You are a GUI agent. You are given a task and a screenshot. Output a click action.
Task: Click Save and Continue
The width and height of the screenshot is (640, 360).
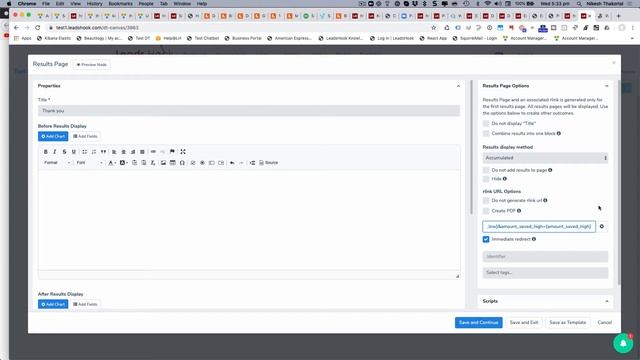(x=478, y=322)
